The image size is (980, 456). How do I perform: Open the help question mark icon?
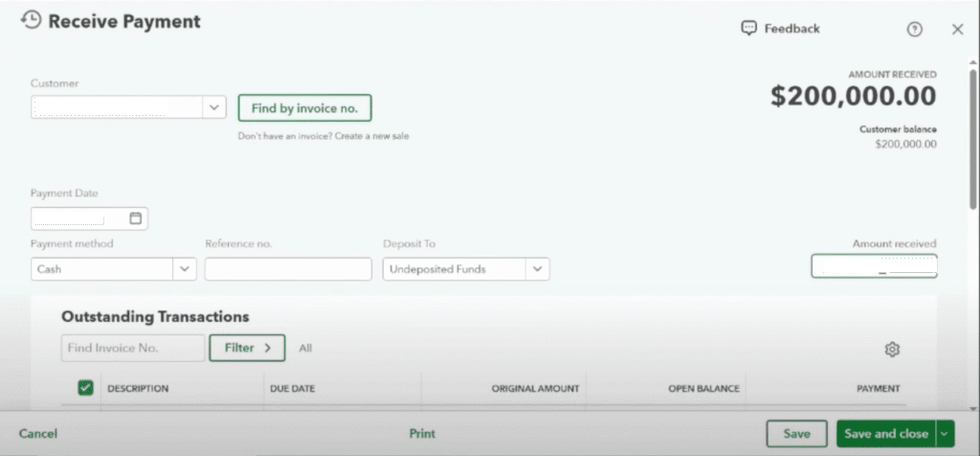914,30
